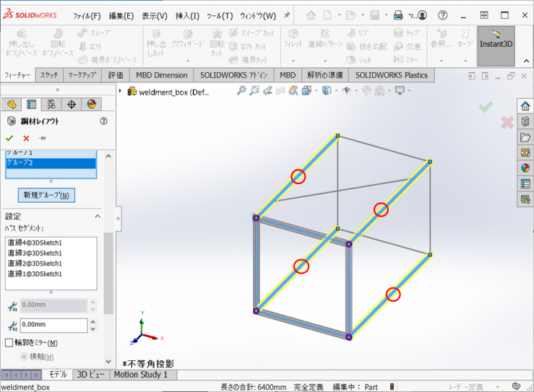
Task: Click the 新規グループ(N) button
Action: 46,195
